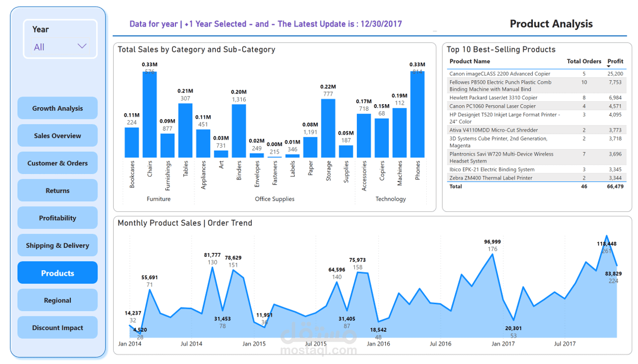Click the Binders bar in sales chart
Viewport: 638px width, 364px height.
[239, 131]
